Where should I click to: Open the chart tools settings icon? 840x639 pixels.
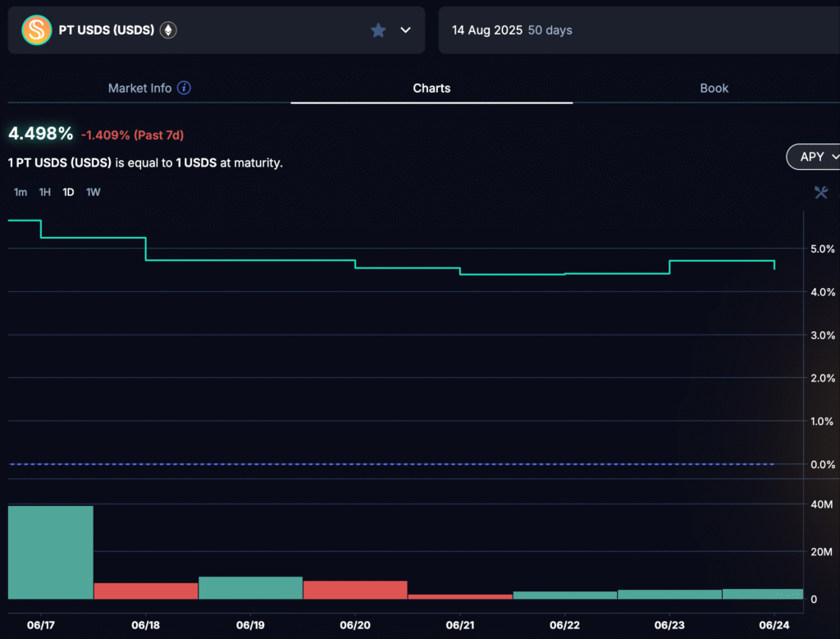point(820,192)
